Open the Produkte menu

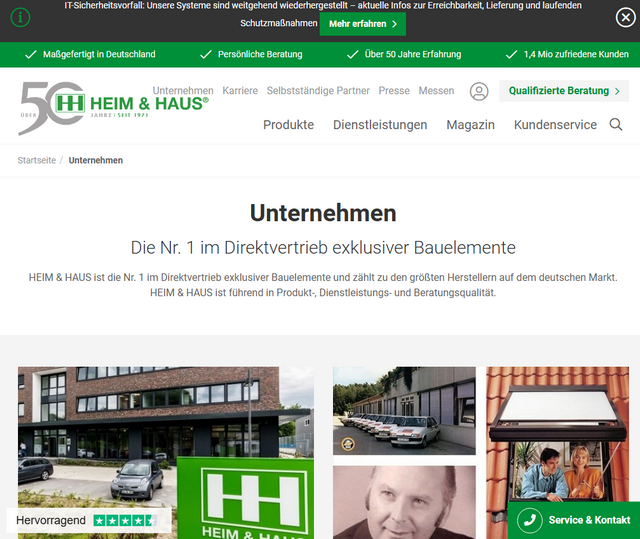[x=289, y=124]
